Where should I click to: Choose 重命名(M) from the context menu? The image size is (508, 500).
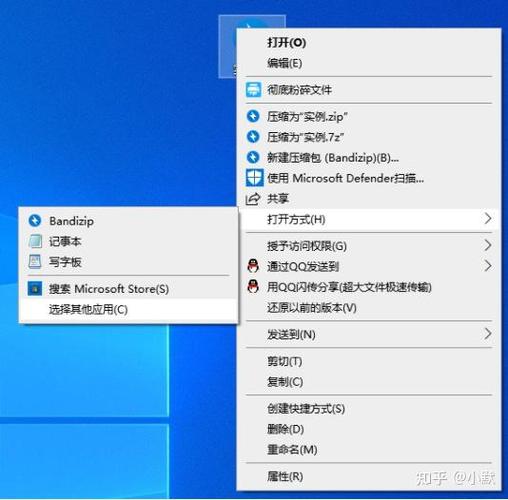[x=369, y=450]
